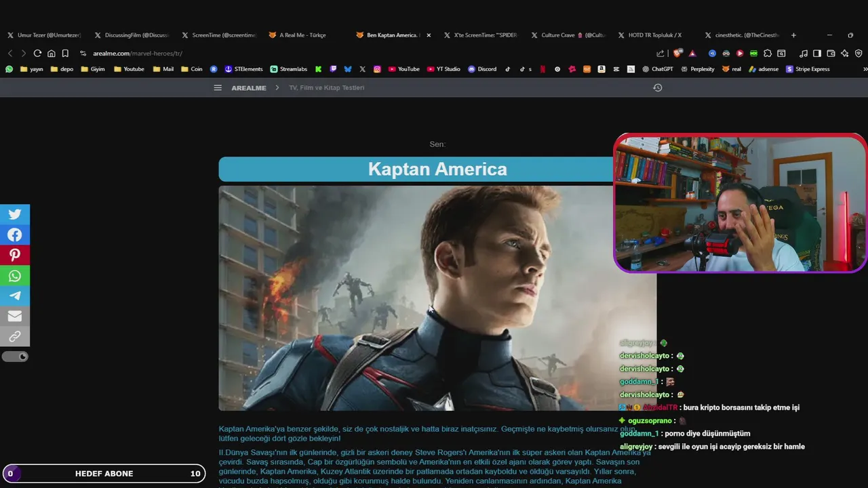Switch to DiscussingFilm tab
This screenshot has height=488, width=868.
point(132,35)
